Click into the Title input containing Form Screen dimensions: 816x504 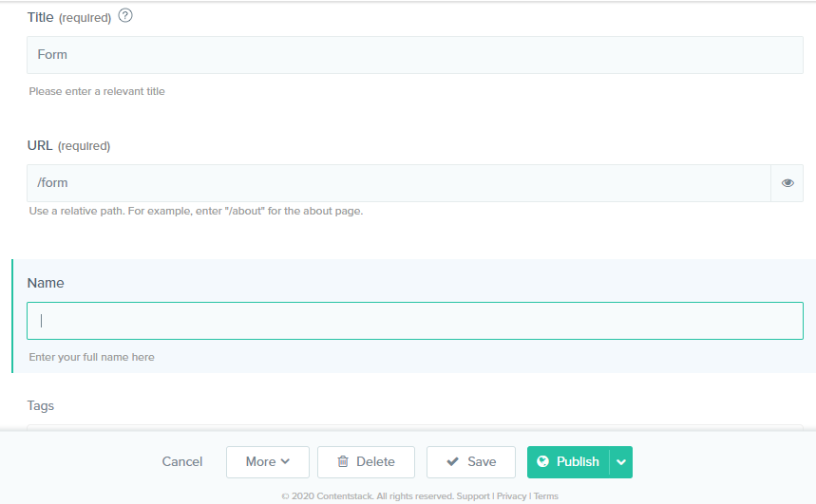pyautogui.click(x=415, y=55)
